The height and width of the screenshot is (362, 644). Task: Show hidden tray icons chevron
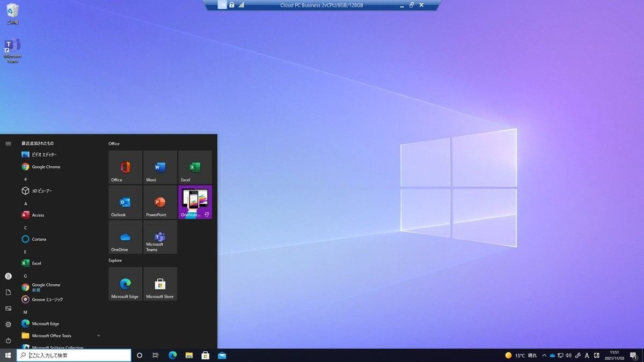click(x=544, y=355)
